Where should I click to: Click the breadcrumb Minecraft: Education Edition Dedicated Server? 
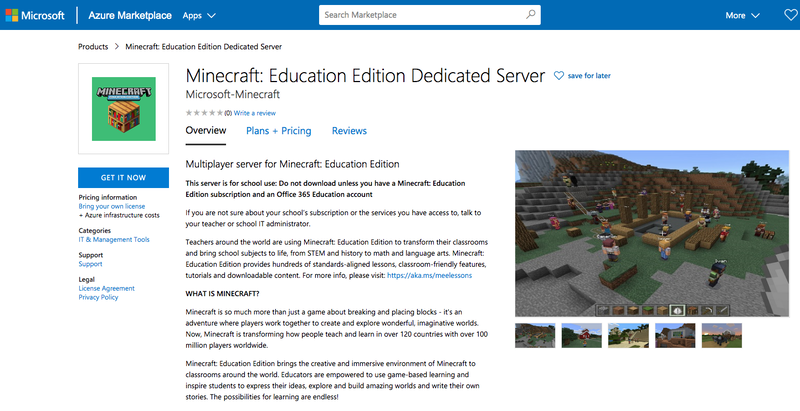[x=204, y=46]
